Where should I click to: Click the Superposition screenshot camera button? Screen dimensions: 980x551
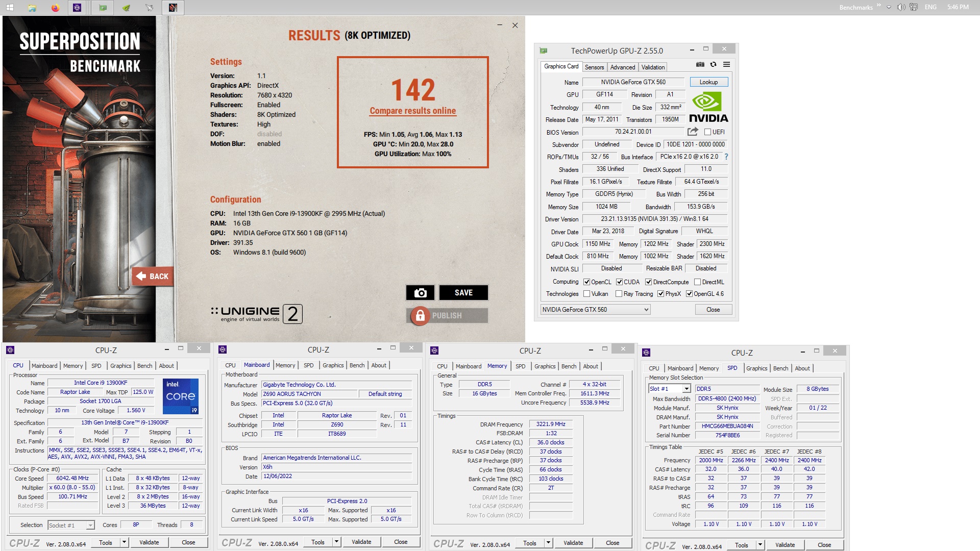[x=420, y=292]
